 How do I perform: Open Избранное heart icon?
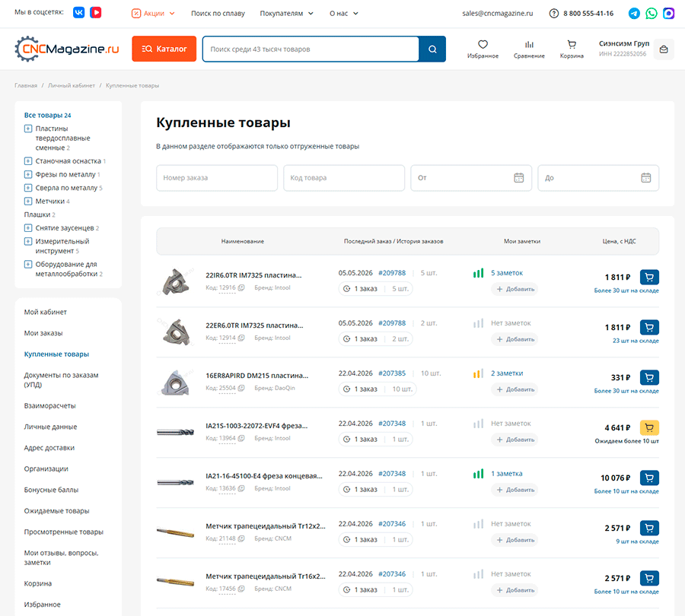[x=483, y=44]
